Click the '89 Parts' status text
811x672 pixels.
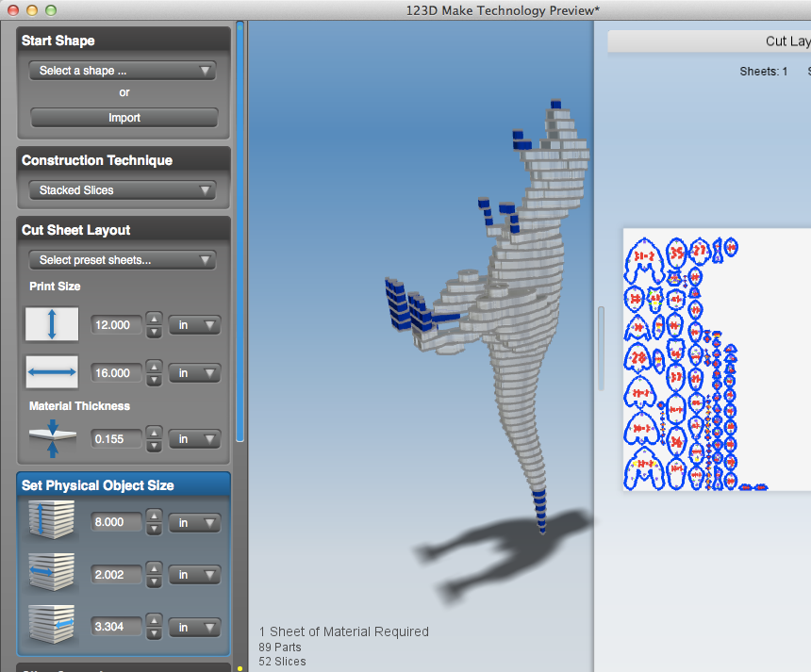tap(280, 647)
